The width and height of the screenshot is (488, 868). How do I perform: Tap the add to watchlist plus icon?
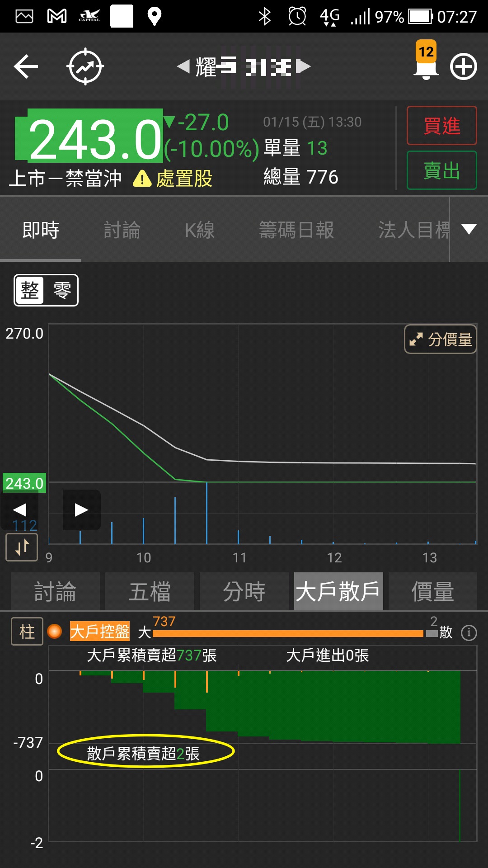pos(463,67)
